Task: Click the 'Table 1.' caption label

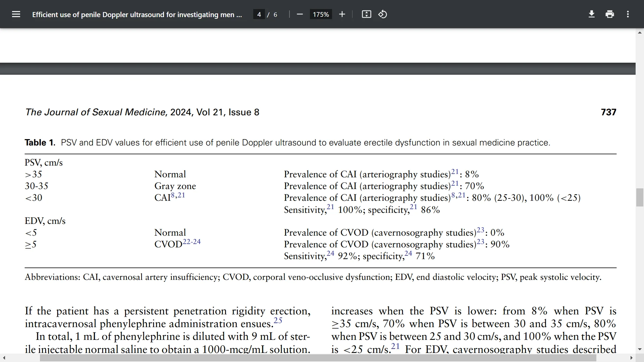Action: click(40, 143)
